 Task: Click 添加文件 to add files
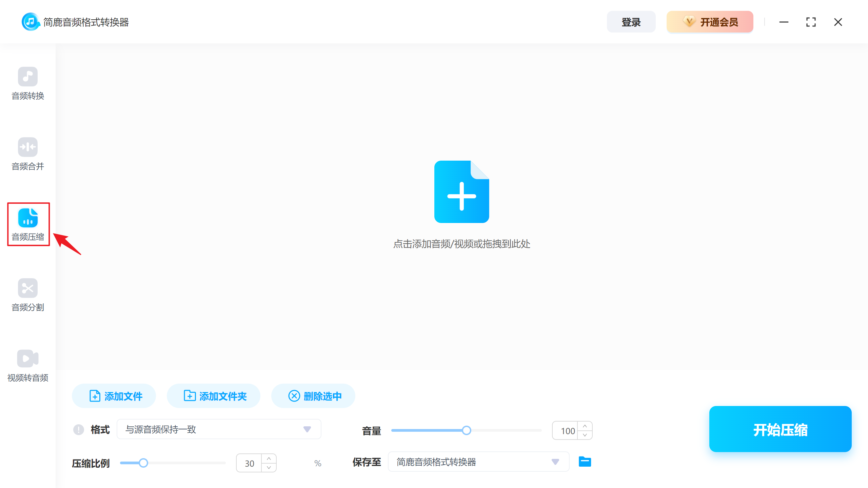114,396
